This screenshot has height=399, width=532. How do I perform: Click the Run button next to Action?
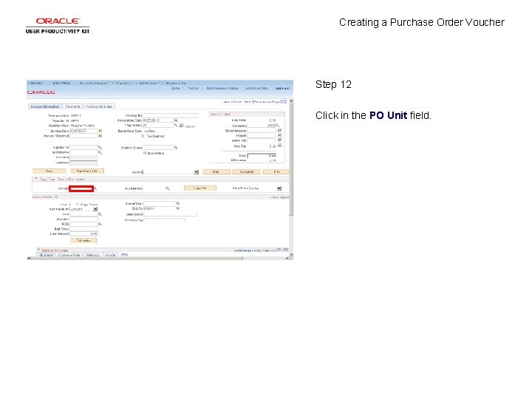(x=216, y=171)
